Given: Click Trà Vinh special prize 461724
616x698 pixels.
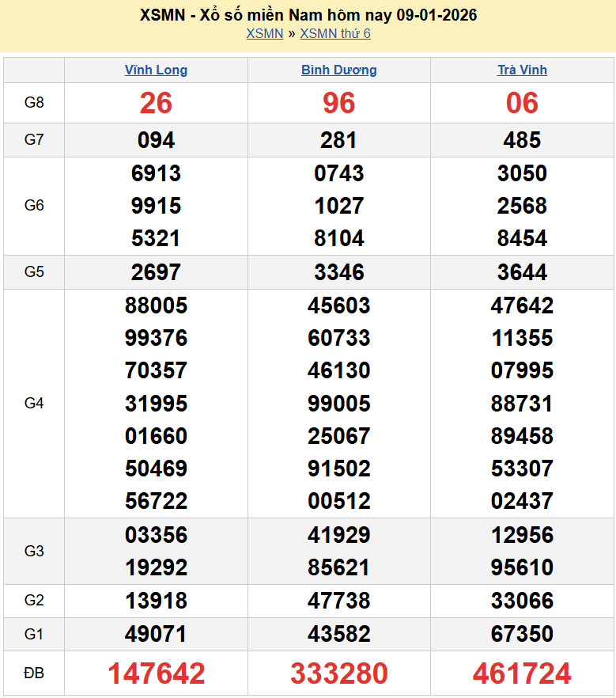Looking at the screenshot, I should (522, 673).
